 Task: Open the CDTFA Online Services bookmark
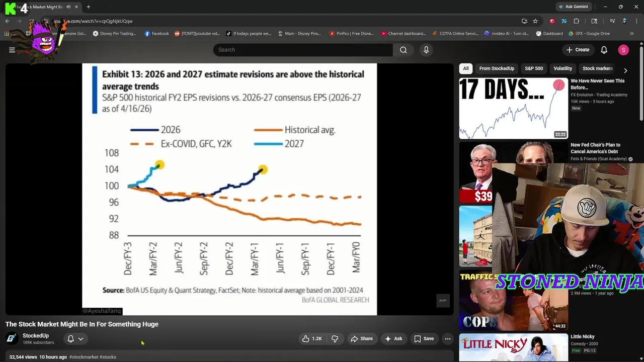click(x=455, y=34)
